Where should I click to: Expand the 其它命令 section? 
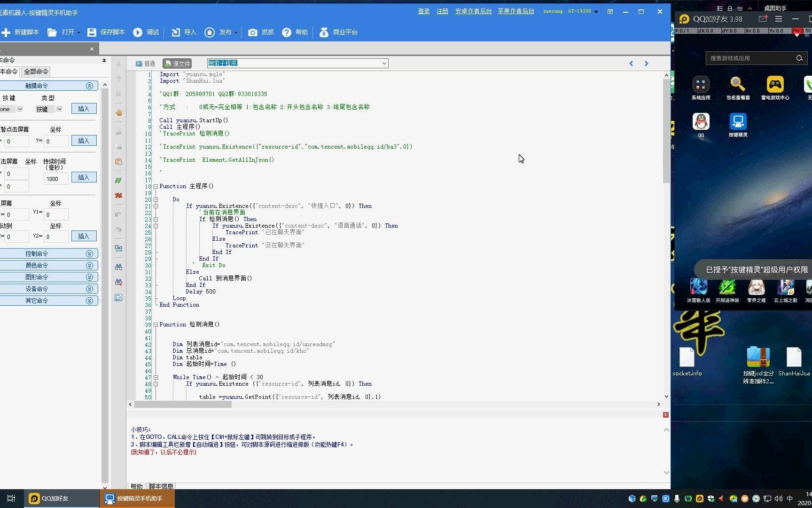[89, 301]
